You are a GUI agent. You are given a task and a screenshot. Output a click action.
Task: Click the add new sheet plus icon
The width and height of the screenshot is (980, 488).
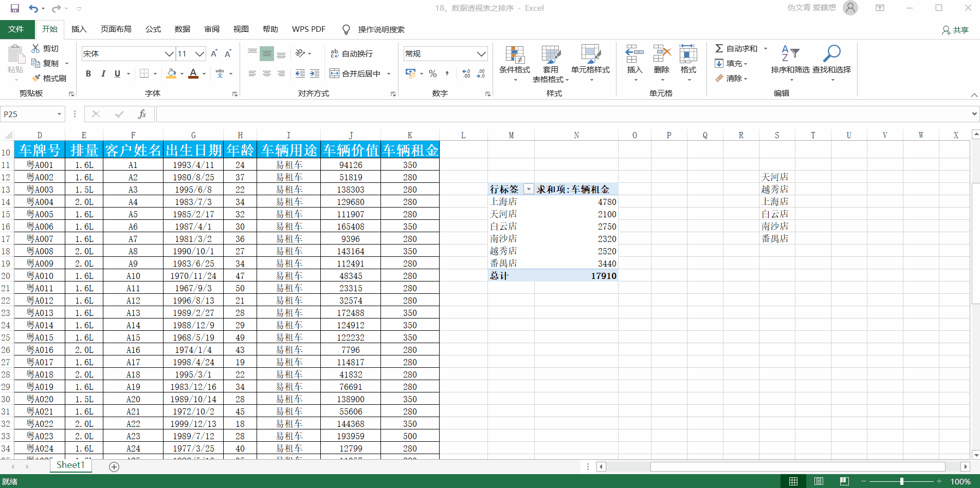pyautogui.click(x=114, y=466)
